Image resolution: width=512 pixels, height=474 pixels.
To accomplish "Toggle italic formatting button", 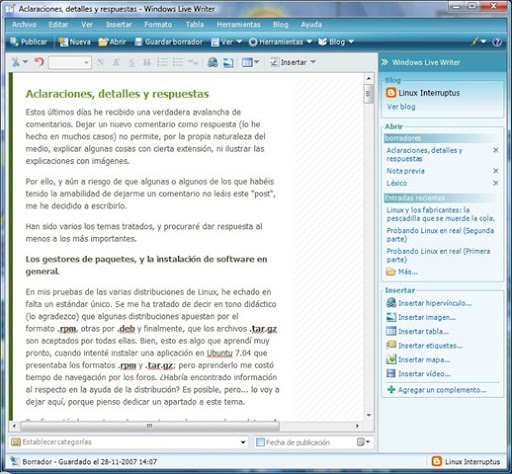I will click(x=116, y=62).
